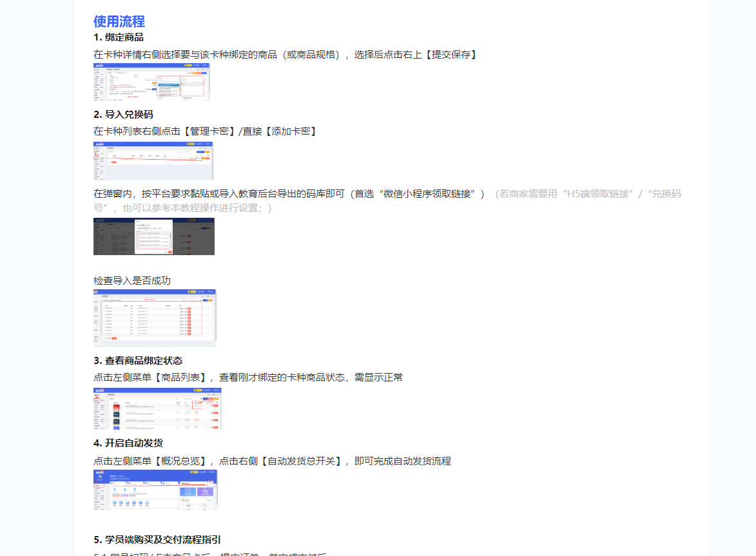Select the heading 4. 开启自动发货
Viewport: 756px width, 556px height.
(128, 443)
